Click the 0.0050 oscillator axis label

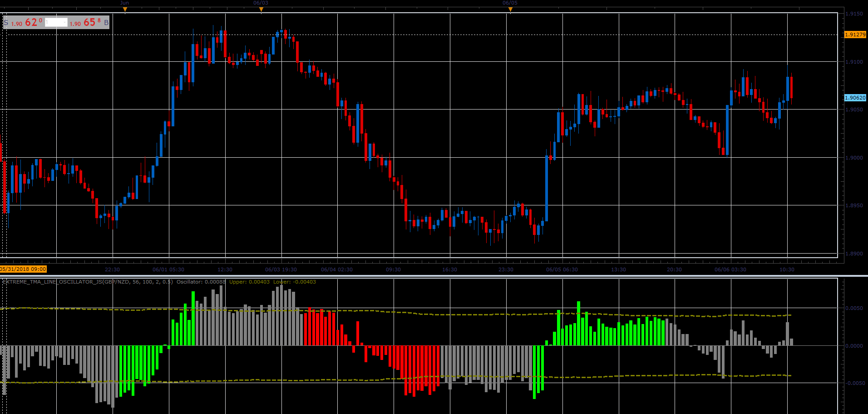[854, 308]
